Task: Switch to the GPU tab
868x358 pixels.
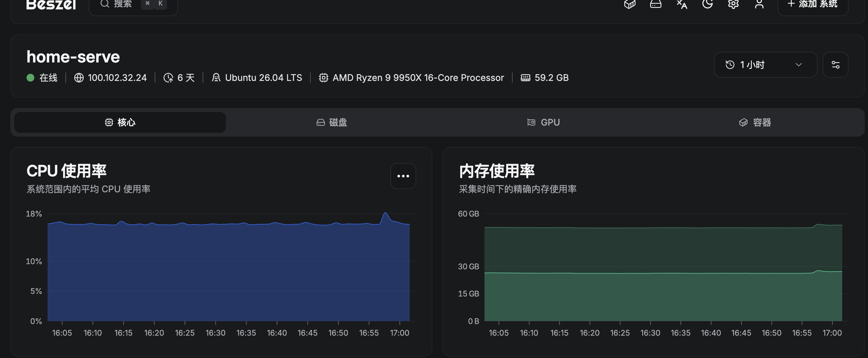Action: point(543,122)
